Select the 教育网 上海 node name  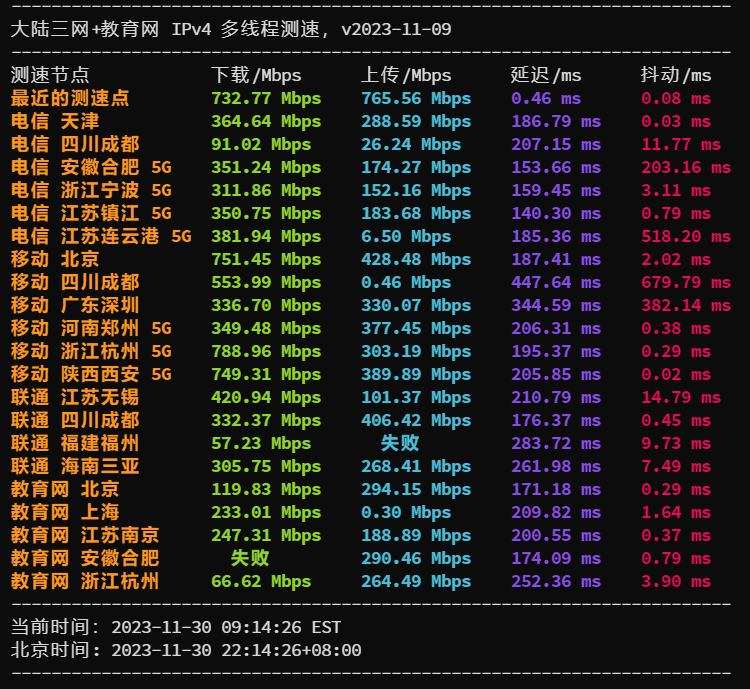click(x=65, y=512)
